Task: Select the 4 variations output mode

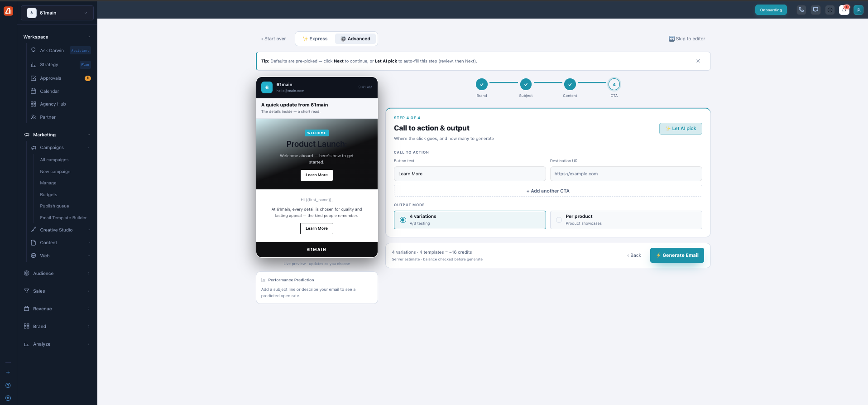Action: tap(470, 220)
